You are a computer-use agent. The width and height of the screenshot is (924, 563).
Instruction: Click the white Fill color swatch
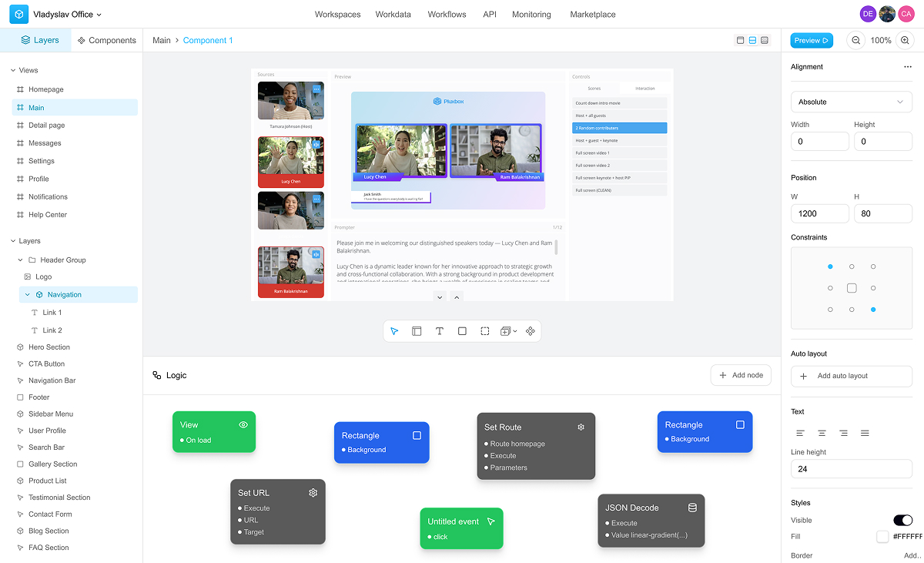[x=882, y=536]
